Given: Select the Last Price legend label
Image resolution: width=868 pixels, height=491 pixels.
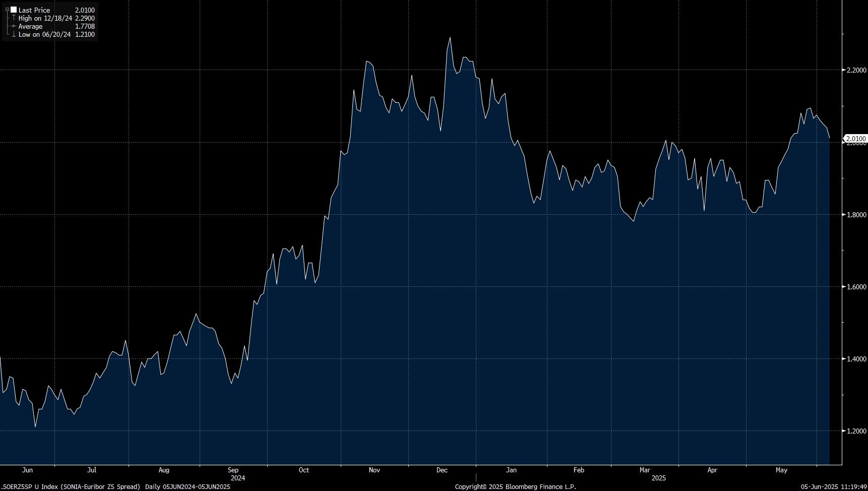Looking at the screenshot, I should [x=34, y=10].
